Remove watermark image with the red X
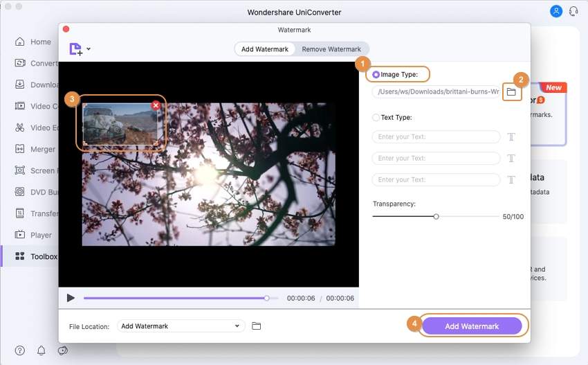 [x=156, y=105]
